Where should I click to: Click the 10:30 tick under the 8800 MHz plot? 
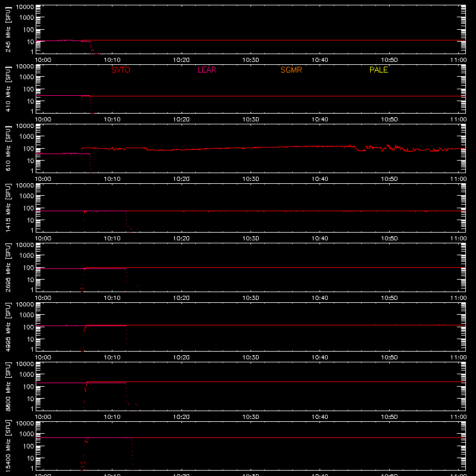click(250, 417)
